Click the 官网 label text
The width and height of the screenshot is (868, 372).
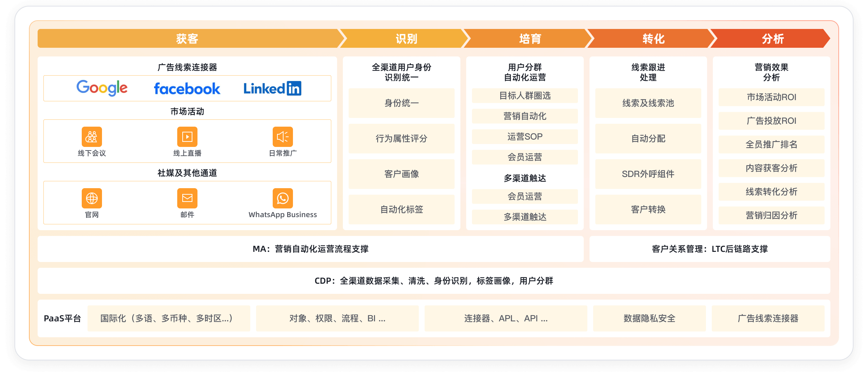[x=92, y=215]
